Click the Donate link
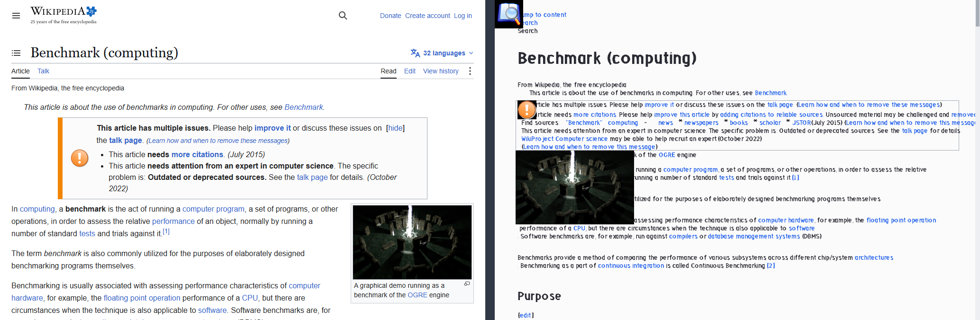Viewport: 980px width, 320px height. point(390,16)
